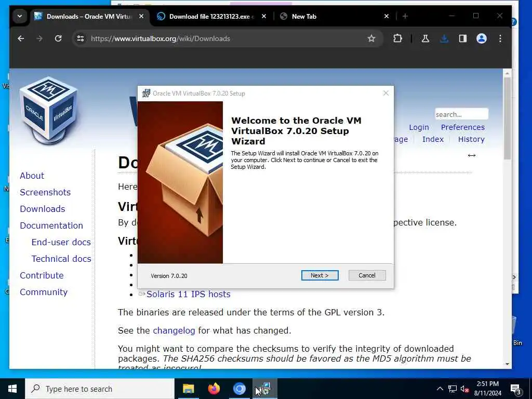Toggle the browser side panel
Viewport: 532px width, 399px height.
463,38
